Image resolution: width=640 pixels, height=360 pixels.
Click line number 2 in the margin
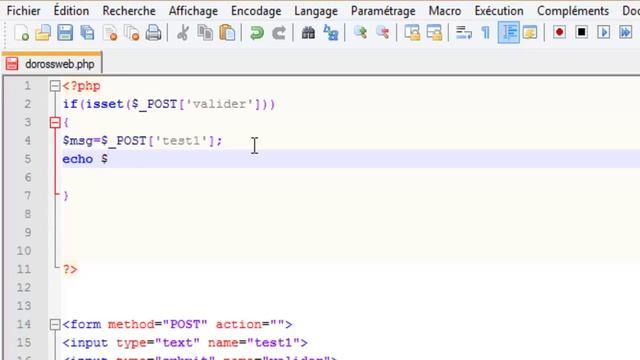(x=27, y=104)
